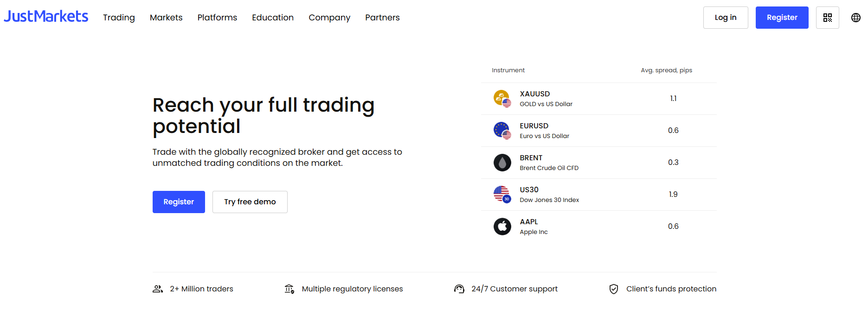The height and width of the screenshot is (328, 868).
Task: Select the Markets menu item
Action: (166, 17)
